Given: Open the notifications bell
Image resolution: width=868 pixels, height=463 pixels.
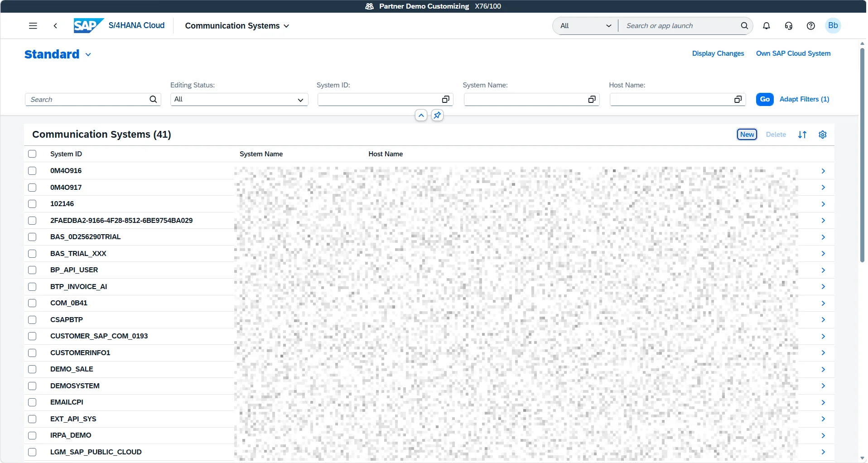Looking at the screenshot, I should point(767,26).
